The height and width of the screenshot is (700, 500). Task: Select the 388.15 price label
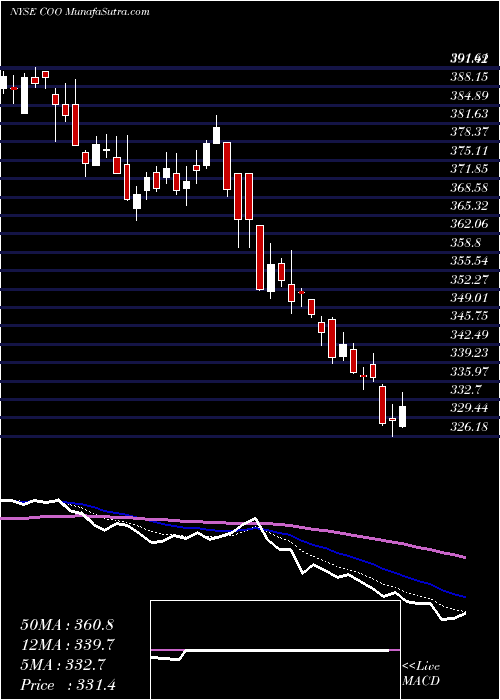(x=469, y=77)
